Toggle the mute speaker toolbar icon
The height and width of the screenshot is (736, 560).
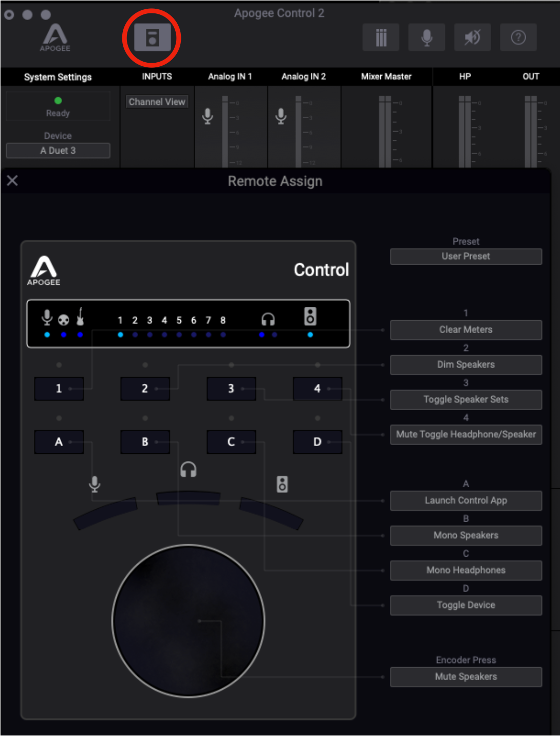pos(472,38)
